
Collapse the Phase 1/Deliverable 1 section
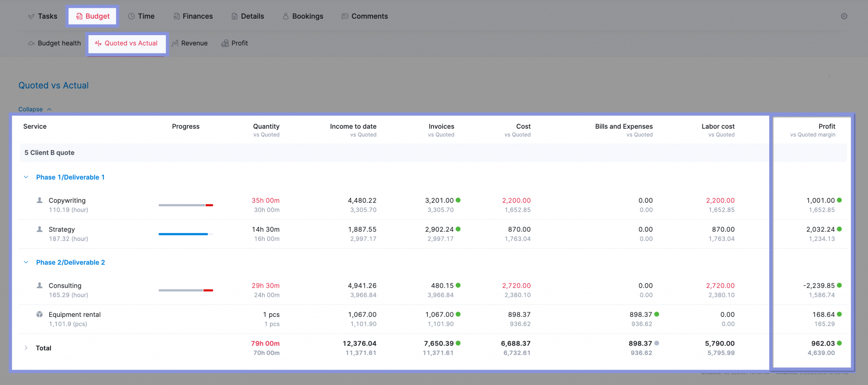[26, 177]
